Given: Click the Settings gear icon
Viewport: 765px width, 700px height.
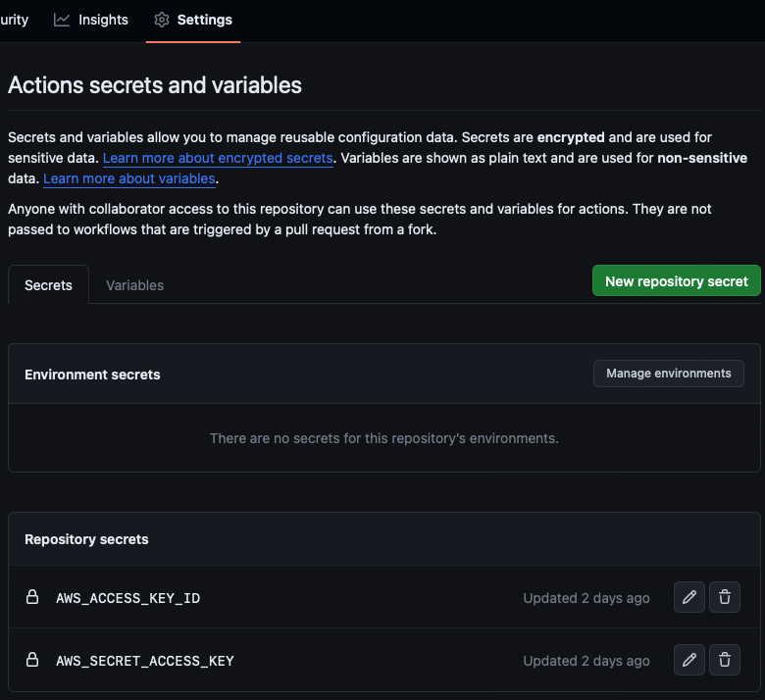Looking at the screenshot, I should pyautogui.click(x=162, y=20).
